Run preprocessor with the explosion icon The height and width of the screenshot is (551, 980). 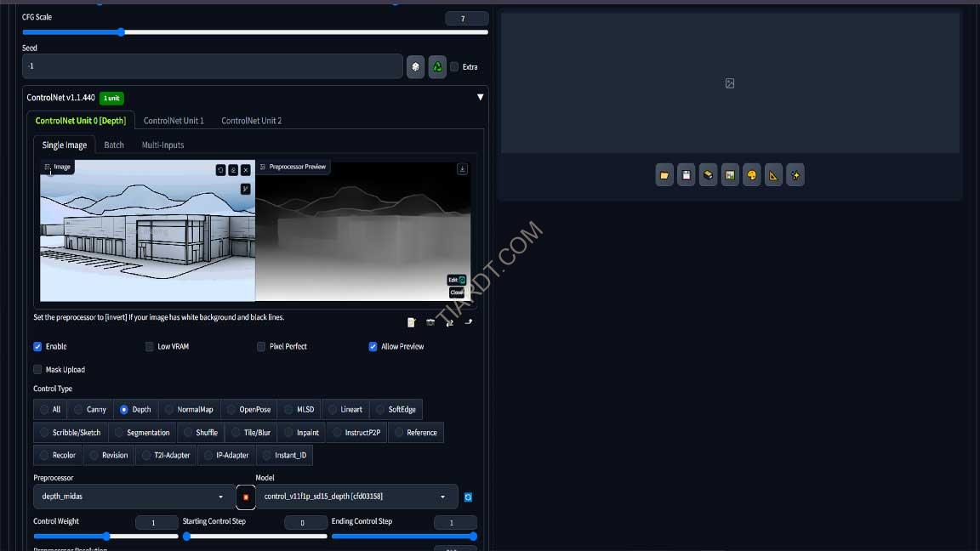(x=246, y=497)
